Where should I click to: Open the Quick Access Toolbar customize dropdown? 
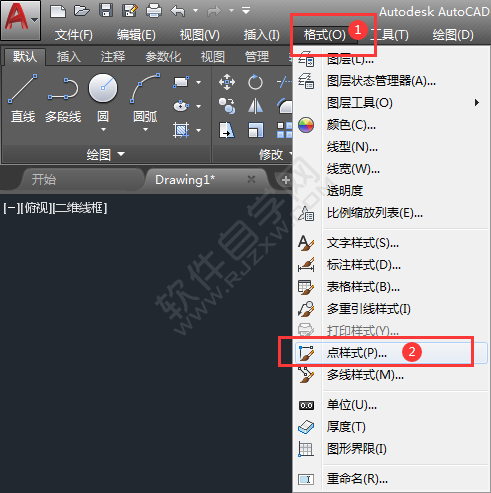pyautogui.click(x=246, y=11)
